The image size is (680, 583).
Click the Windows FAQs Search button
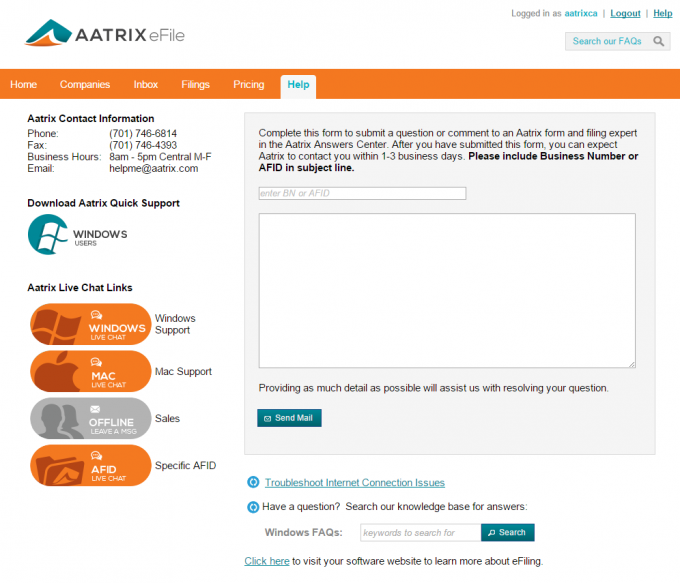[x=507, y=533]
